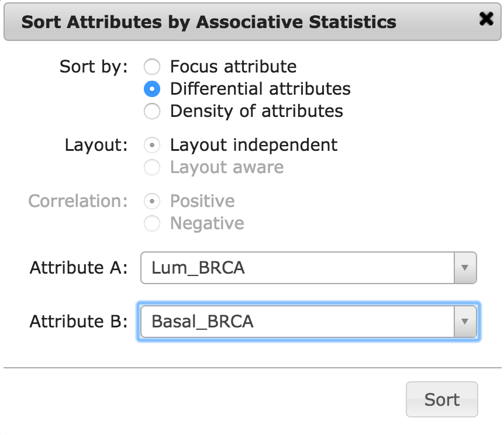Open the Attribute B dropdown arrow
Viewport: 504px width, 435px height.
tap(465, 322)
